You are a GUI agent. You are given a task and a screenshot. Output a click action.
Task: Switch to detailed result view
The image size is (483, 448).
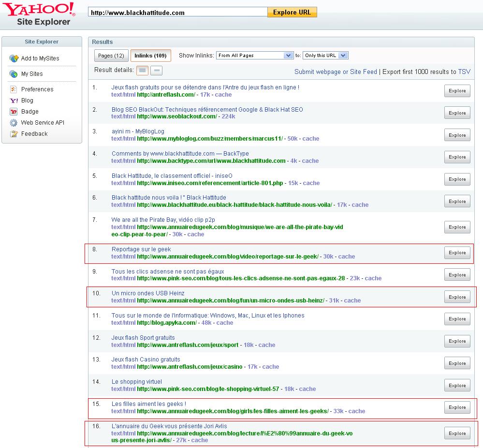click(142, 71)
